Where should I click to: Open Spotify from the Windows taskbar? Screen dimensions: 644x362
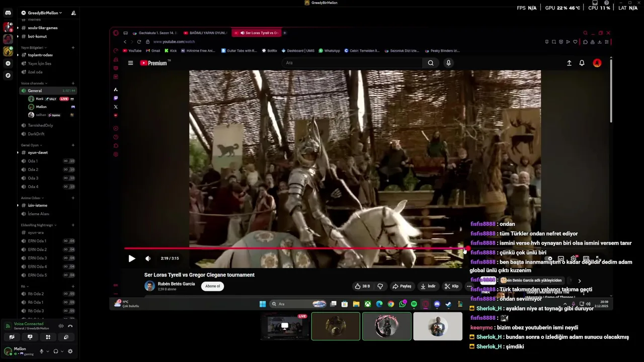point(414,304)
